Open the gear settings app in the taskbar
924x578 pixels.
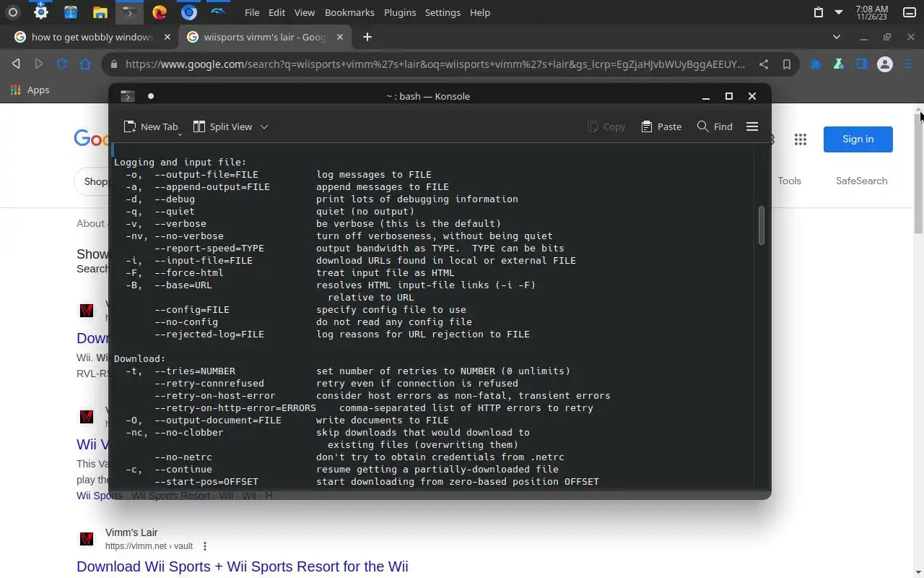[x=41, y=12]
